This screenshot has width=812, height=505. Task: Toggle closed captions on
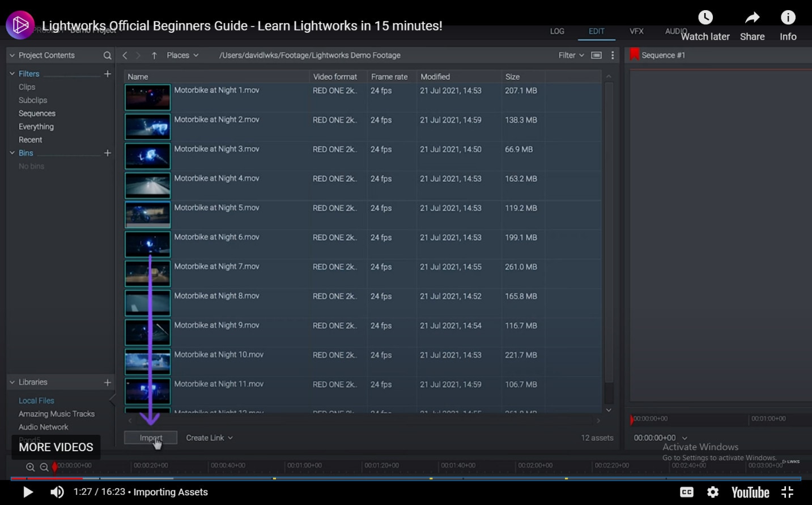tap(687, 492)
